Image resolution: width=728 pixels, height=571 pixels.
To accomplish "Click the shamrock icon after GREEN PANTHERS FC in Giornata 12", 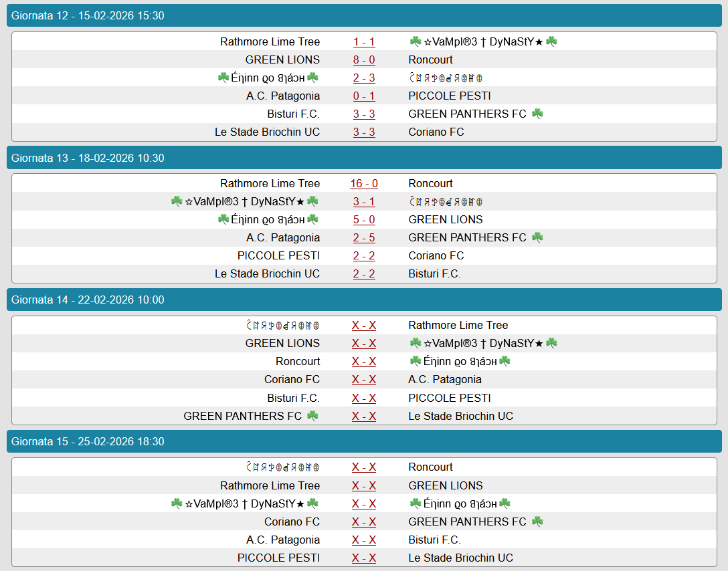I will (537, 114).
